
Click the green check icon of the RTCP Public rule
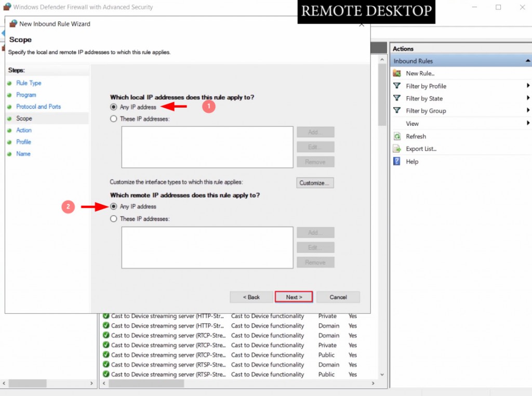point(106,354)
